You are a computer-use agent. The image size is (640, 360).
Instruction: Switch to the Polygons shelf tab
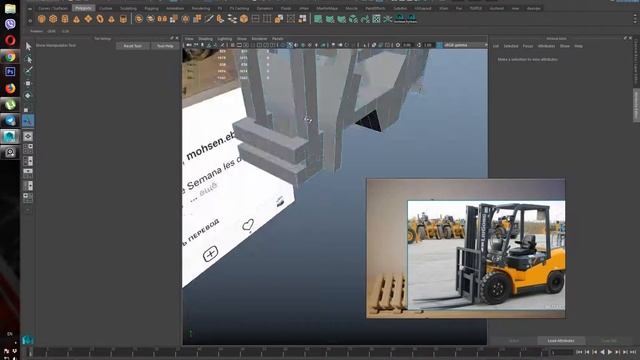point(83,8)
